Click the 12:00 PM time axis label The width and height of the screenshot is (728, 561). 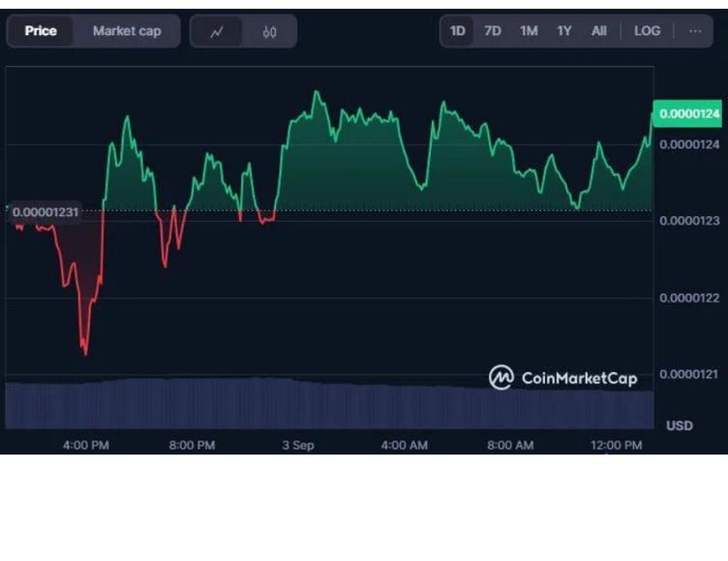(x=617, y=446)
